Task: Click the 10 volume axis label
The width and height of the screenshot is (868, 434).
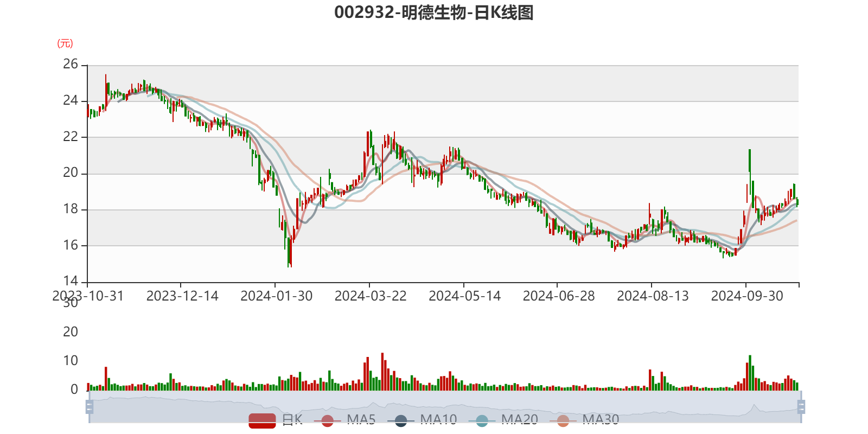Action: (x=71, y=361)
